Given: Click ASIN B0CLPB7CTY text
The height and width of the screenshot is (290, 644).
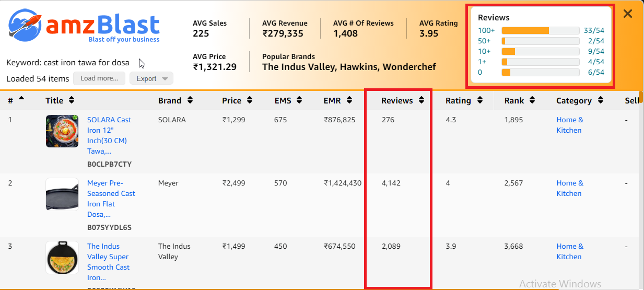Looking at the screenshot, I should pyautogui.click(x=109, y=164).
